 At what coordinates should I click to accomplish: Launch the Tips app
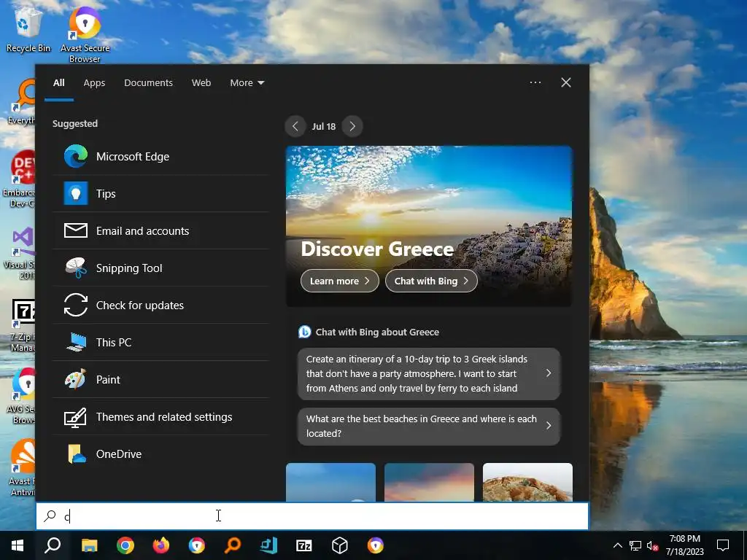pos(161,194)
